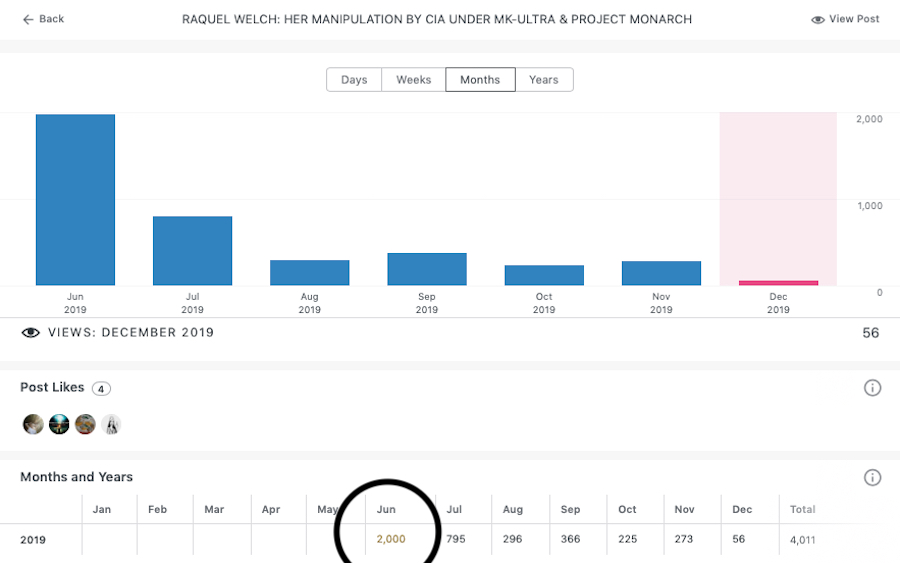The image size is (900, 563).
Task: Open the View Post link
Action: pyautogui.click(x=854, y=19)
